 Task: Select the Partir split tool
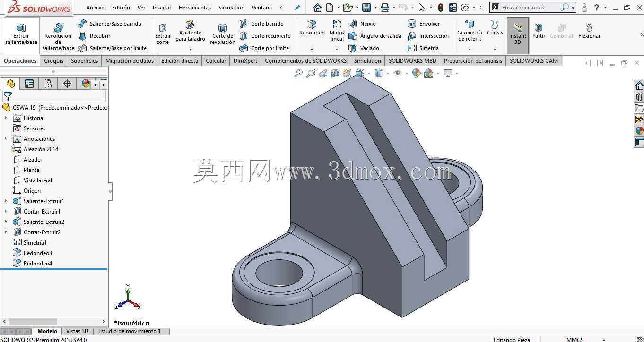coord(539,31)
